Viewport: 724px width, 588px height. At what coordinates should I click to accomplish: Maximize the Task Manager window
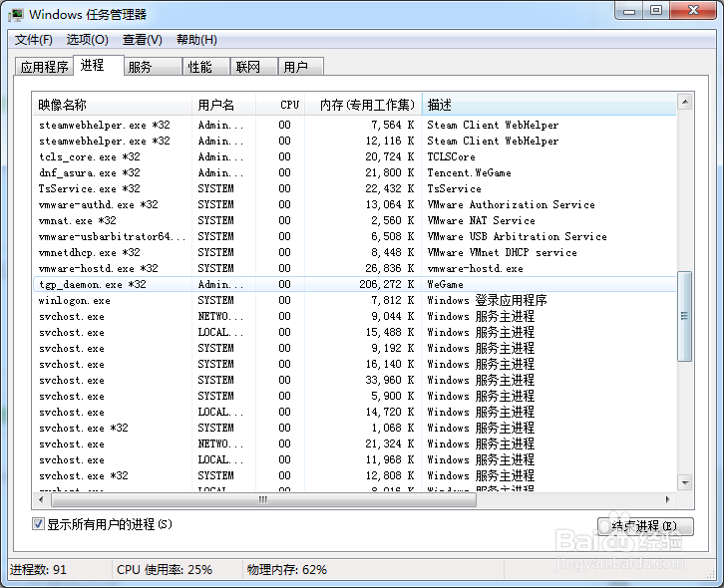(x=655, y=11)
